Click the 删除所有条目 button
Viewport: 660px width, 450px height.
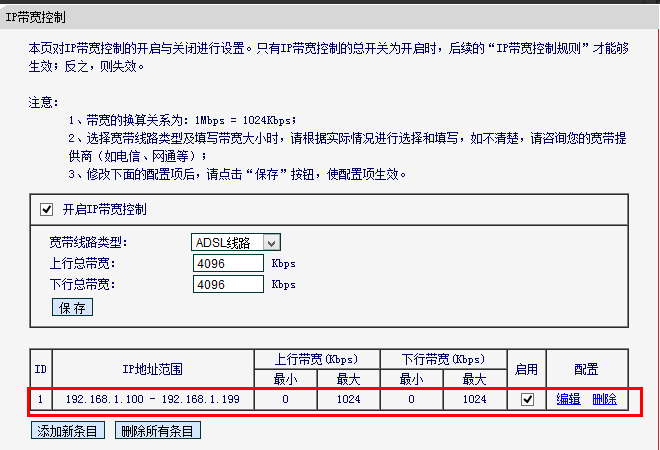(x=158, y=431)
